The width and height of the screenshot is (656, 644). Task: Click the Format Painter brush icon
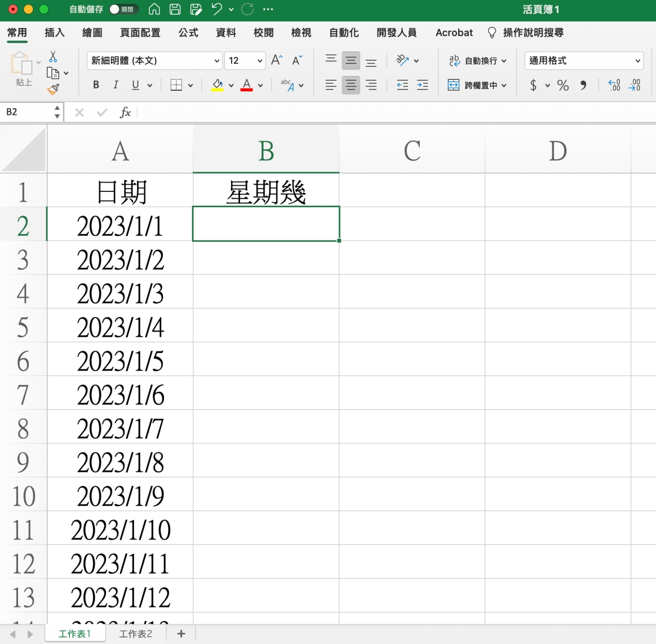point(53,89)
